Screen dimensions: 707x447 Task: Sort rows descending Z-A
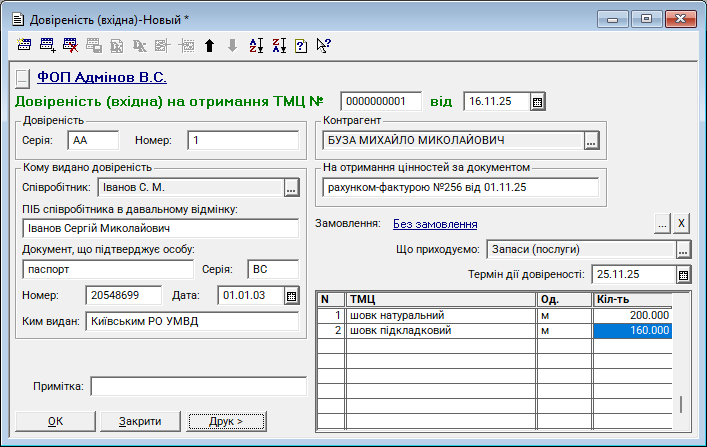pyautogui.click(x=278, y=45)
